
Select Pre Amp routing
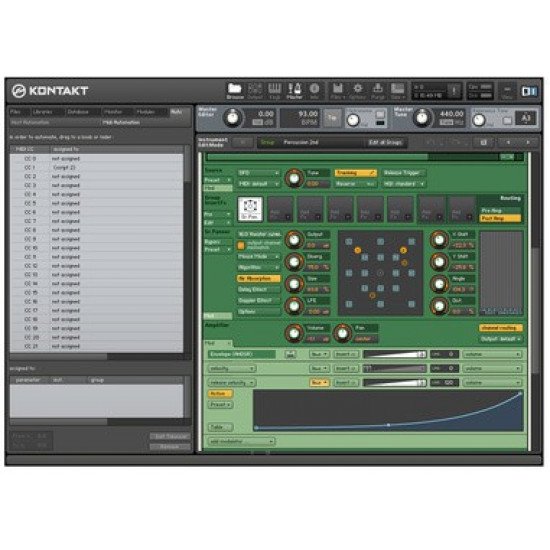point(500,210)
